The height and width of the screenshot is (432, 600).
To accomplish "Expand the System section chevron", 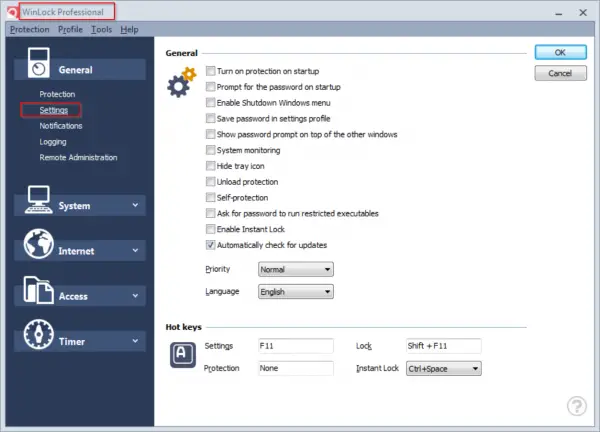I will 135,205.
